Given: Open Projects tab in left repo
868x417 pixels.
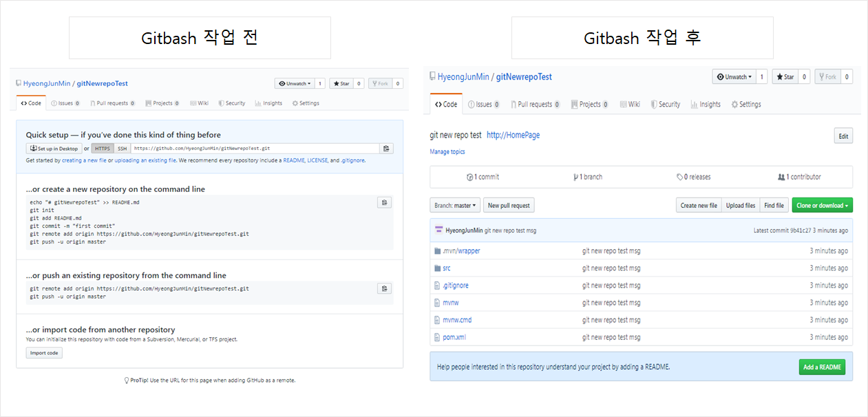Looking at the screenshot, I should [x=162, y=103].
